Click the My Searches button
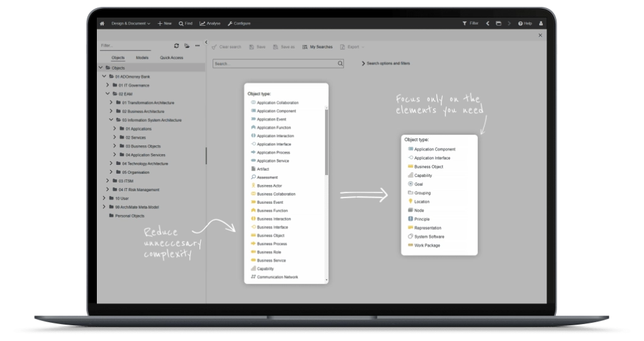 318,47
